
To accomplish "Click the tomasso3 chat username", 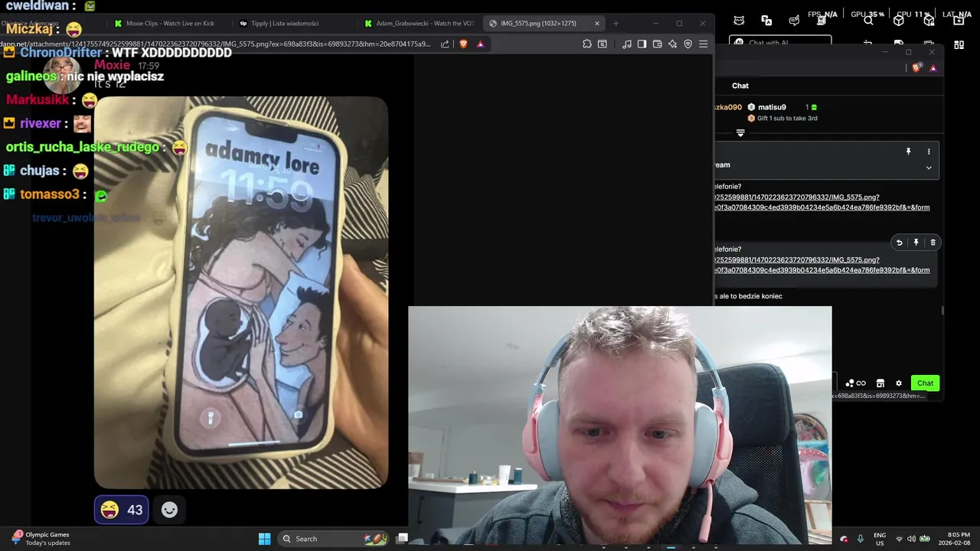I will point(50,194).
